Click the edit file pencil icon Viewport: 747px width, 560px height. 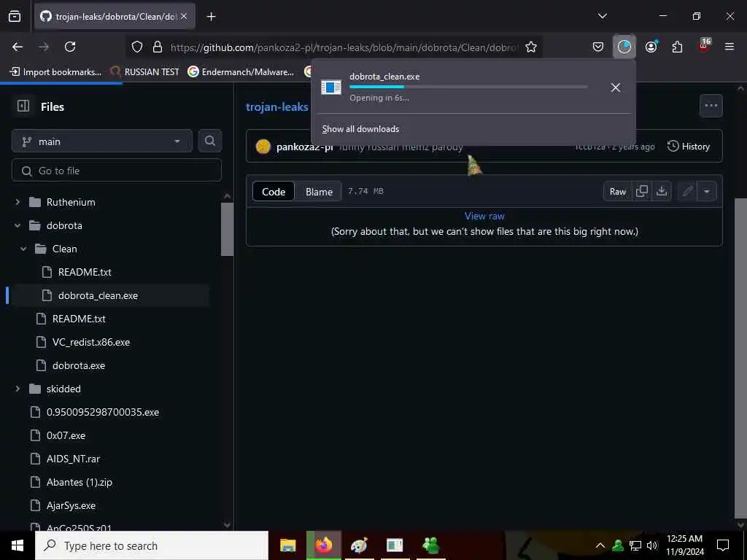pos(687,192)
